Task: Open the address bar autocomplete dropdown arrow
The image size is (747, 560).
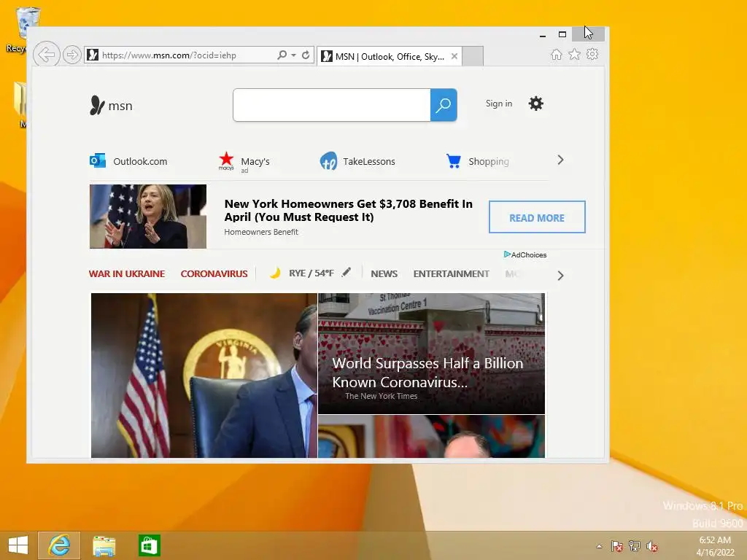Action: pos(293,55)
